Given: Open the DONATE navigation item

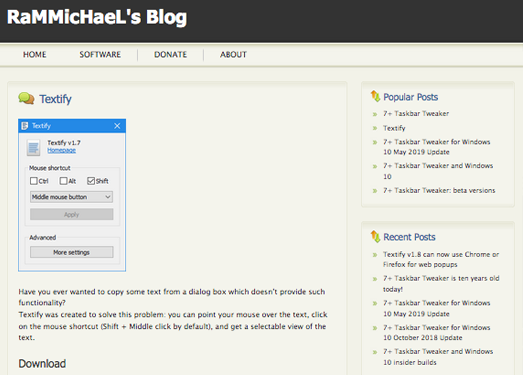Looking at the screenshot, I should (x=170, y=54).
